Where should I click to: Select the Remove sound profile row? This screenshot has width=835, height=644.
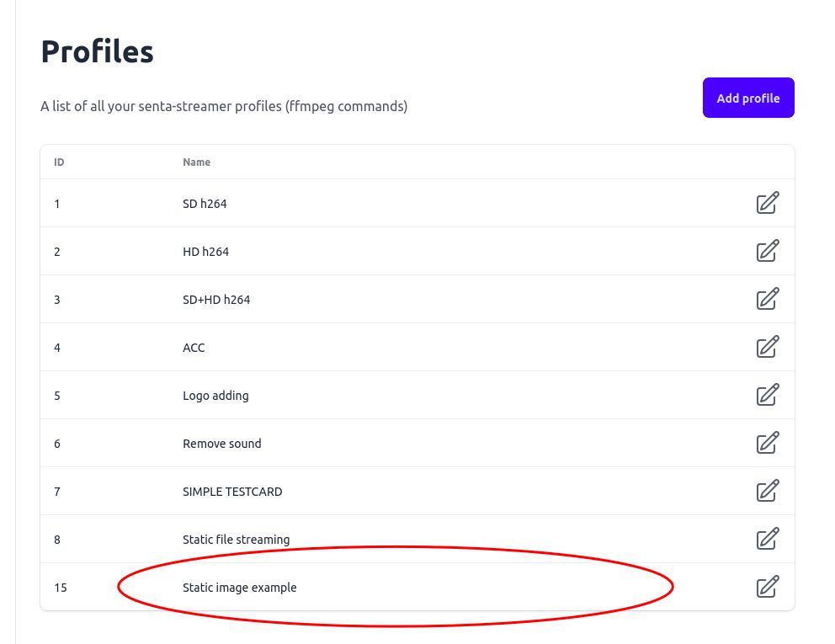221,443
